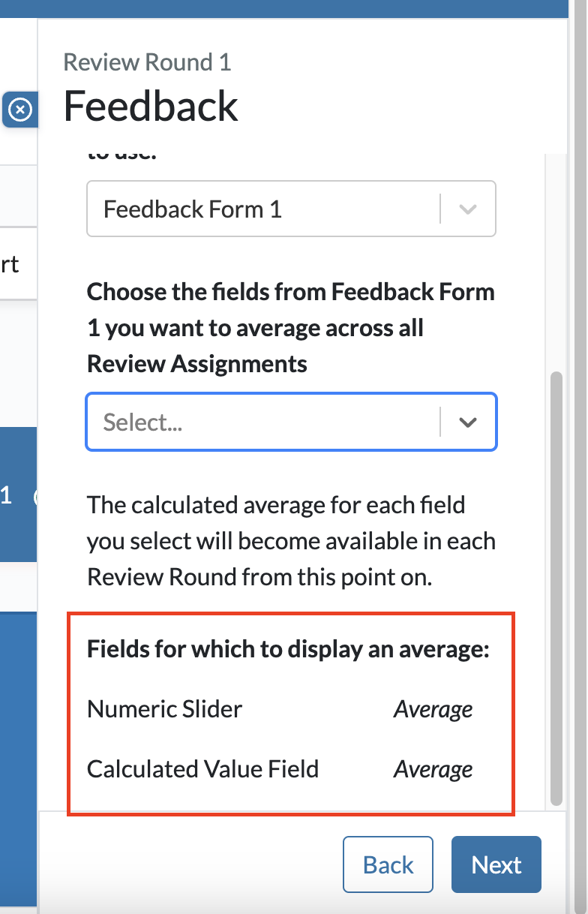The width and height of the screenshot is (588, 914).
Task: Click the Numeric Slider field row
Action: tap(280, 709)
